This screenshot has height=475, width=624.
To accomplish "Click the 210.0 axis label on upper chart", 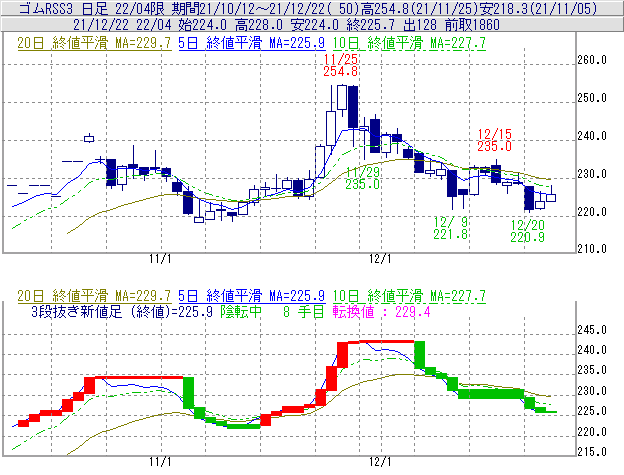I will pyautogui.click(x=592, y=249).
